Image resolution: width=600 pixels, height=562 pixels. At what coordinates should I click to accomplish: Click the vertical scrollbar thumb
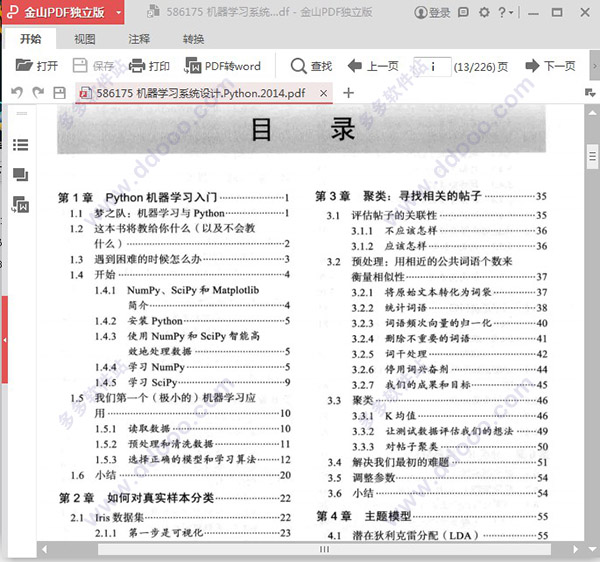tap(592, 156)
